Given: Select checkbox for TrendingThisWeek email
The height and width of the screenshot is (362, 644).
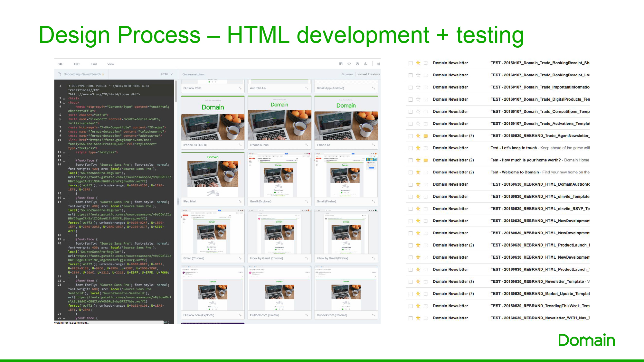Looking at the screenshot, I should (x=411, y=306).
